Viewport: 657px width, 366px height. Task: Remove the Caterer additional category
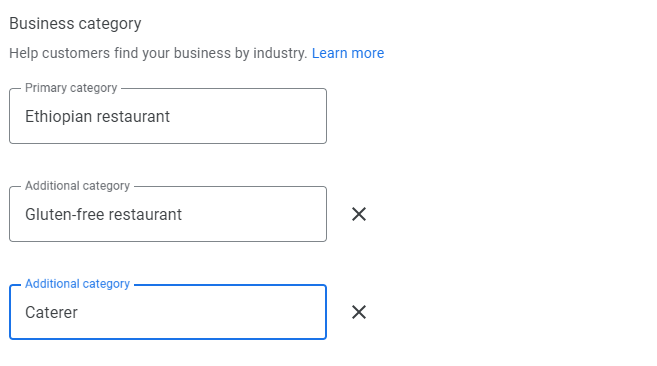359,312
